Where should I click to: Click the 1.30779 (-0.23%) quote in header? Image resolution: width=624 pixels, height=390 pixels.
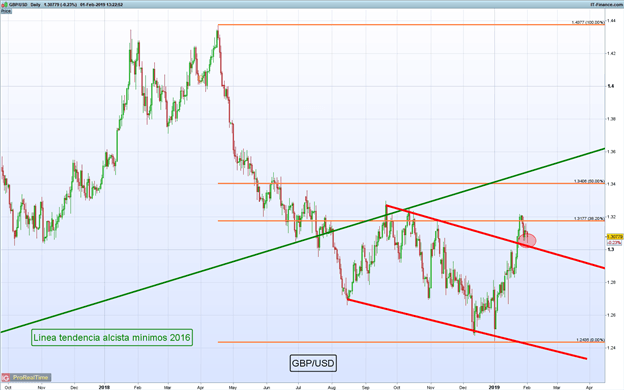[60, 5]
